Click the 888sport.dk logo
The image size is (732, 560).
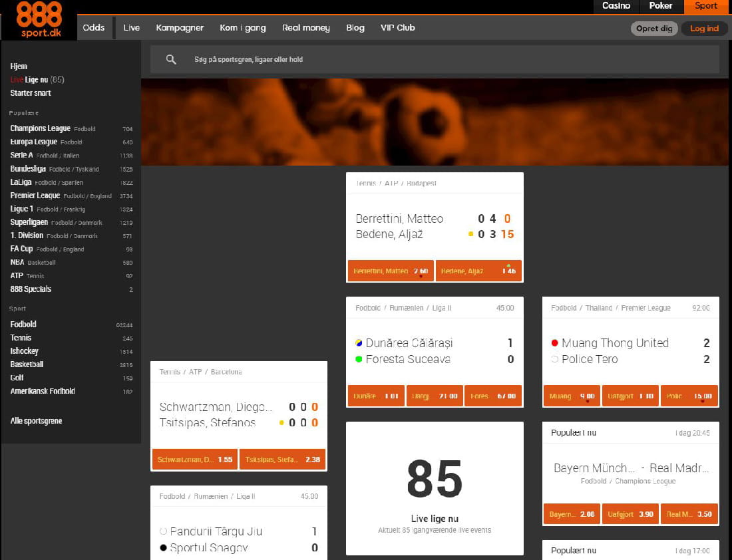39,19
